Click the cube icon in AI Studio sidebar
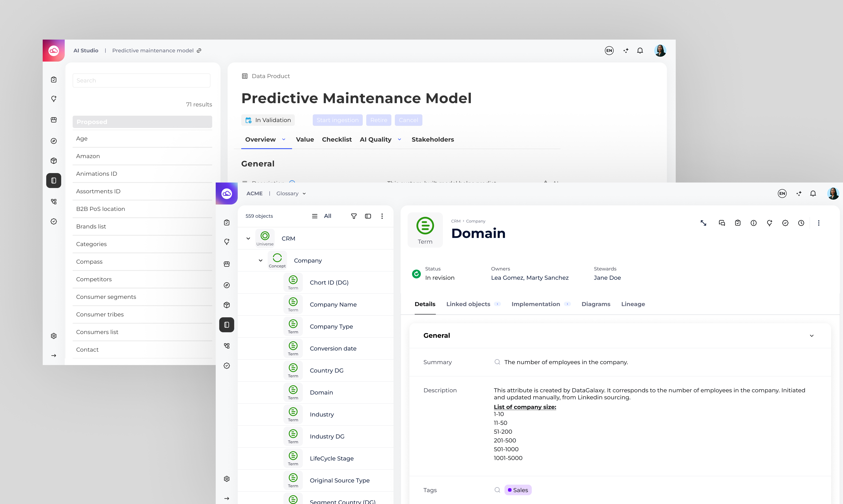 coord(54,161)
